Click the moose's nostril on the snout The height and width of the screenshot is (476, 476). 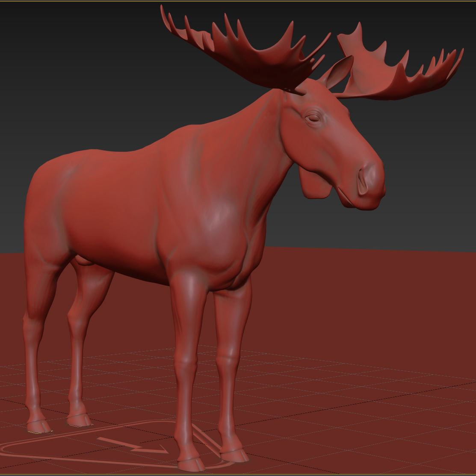pos(362,182)
